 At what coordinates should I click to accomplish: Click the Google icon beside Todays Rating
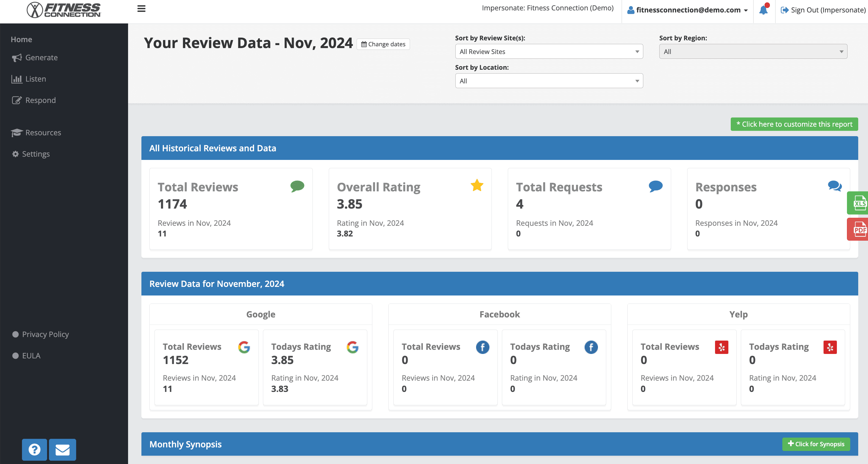352,347
